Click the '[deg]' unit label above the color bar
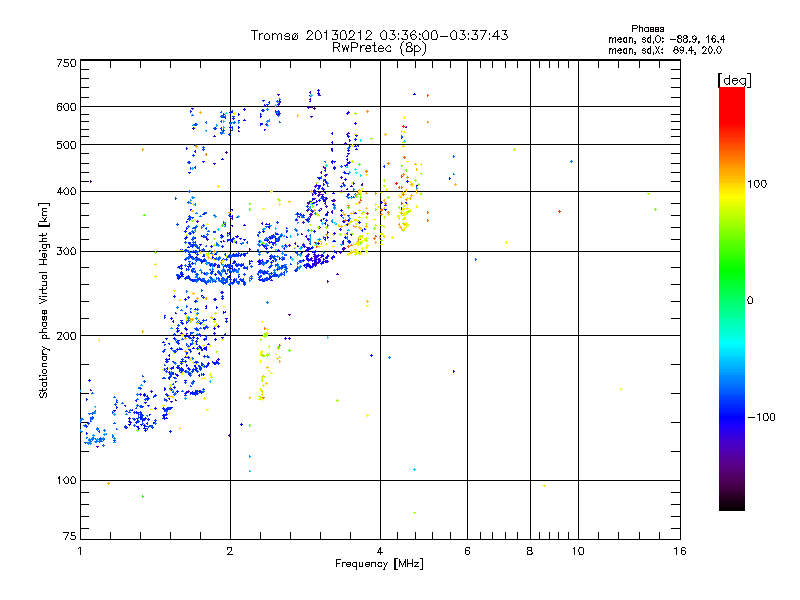This screenshot has height=600, width=800. [x=734, y=80]
